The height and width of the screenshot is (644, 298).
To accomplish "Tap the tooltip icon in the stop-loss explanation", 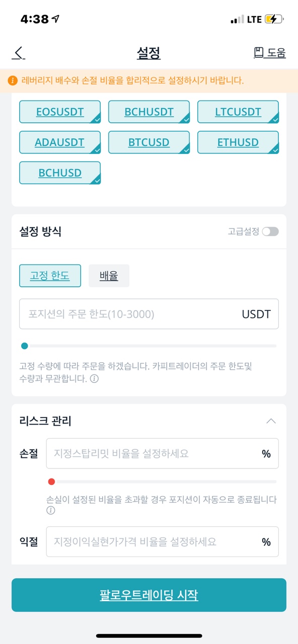I will [x=49, y=511].
